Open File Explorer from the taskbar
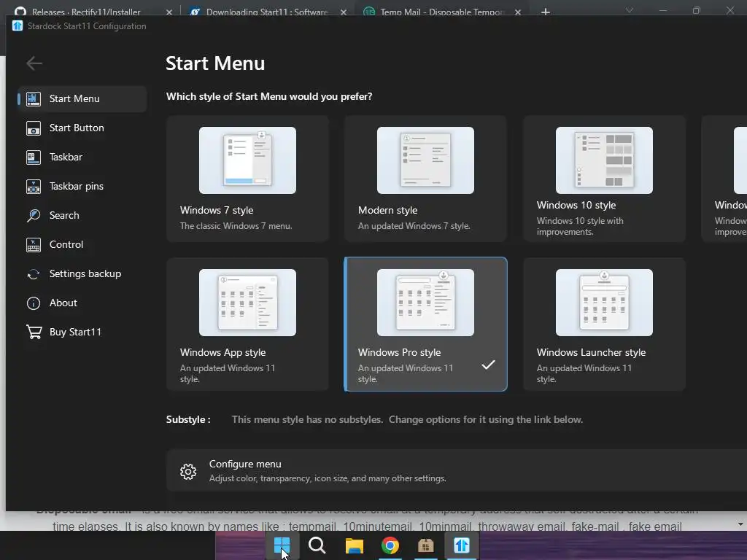This screenshot has width=747, height=560. 354,545
